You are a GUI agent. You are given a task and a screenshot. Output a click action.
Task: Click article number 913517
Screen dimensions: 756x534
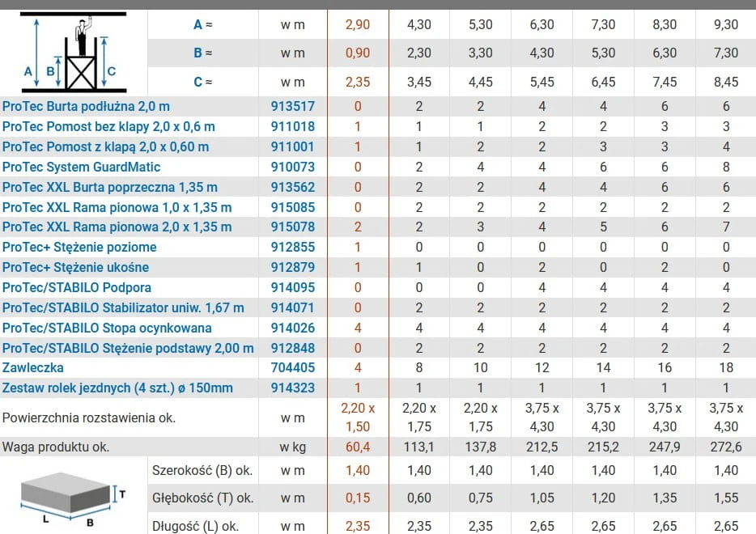293,107
